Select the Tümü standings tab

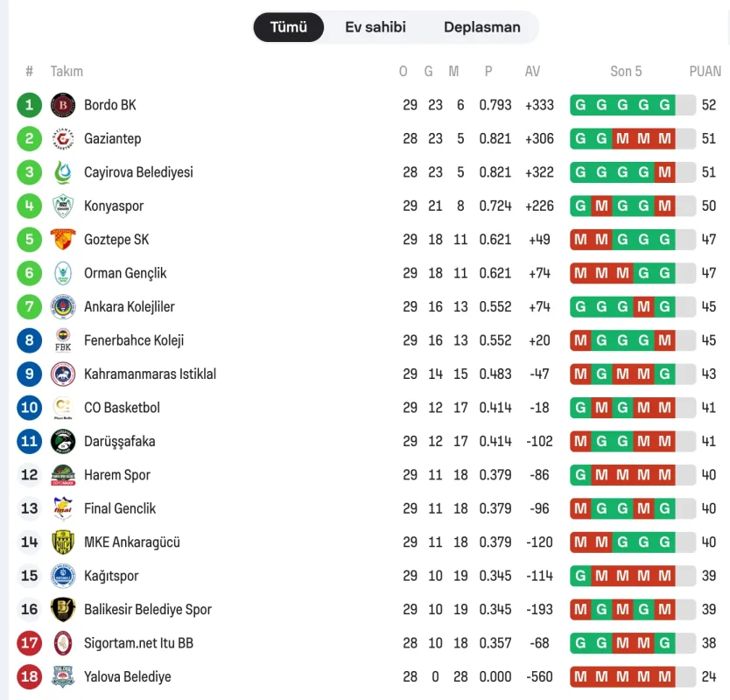click(x=289, y=27)
